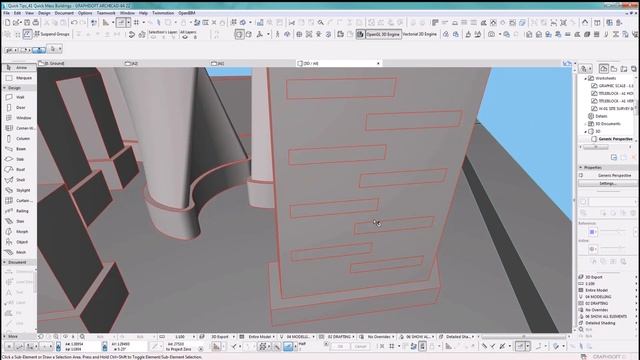
Task: Click the Cancel button in bottom bar
Action: click(360, 347)
